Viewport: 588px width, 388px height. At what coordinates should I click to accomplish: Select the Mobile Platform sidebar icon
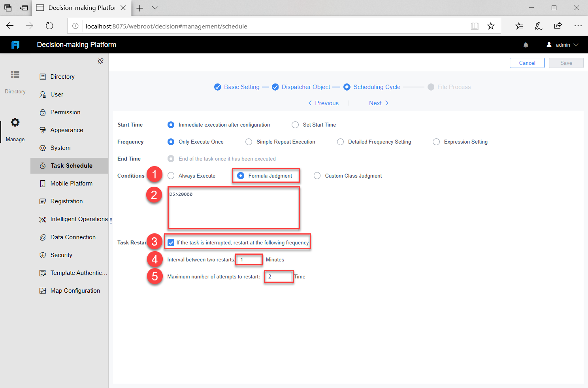[x=43, y=183]
